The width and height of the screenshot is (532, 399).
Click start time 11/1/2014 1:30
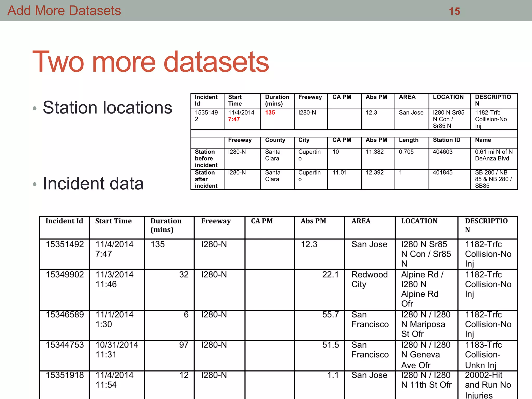114,319
